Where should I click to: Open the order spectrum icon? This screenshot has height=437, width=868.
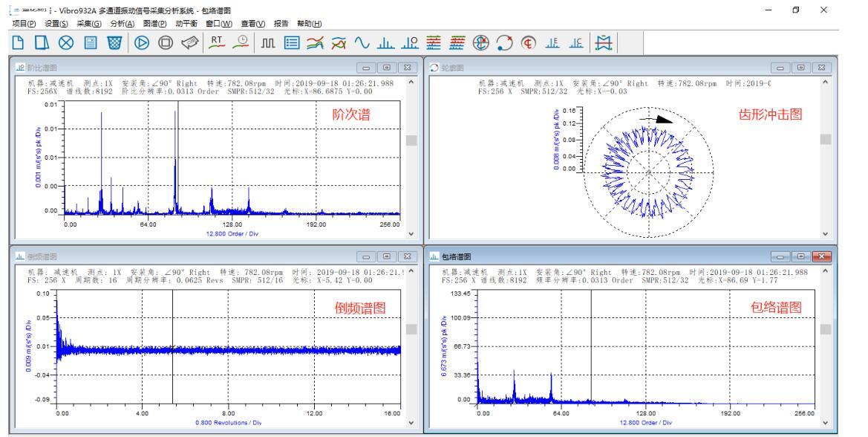410,42
